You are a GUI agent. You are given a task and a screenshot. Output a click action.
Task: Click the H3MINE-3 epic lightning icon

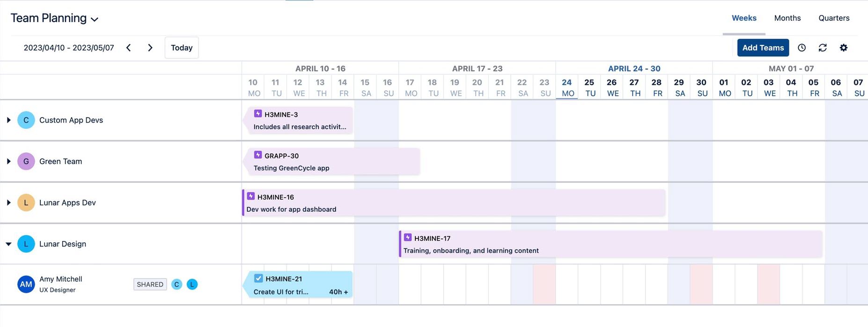(x=258, y=114)
